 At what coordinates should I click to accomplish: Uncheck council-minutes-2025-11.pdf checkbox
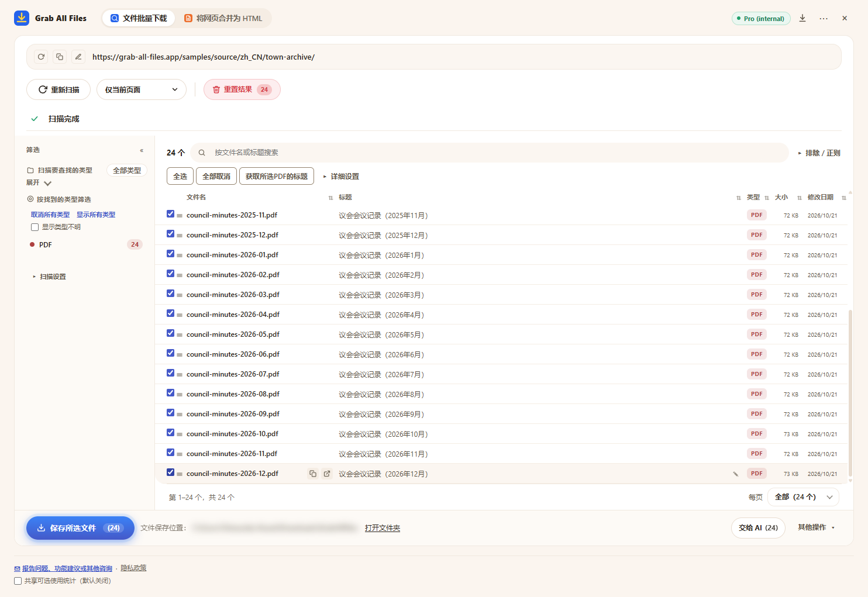tap(170, 214)
